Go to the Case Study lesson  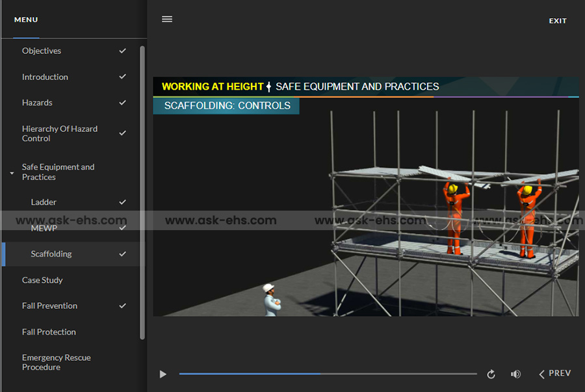tap(42, 280)
